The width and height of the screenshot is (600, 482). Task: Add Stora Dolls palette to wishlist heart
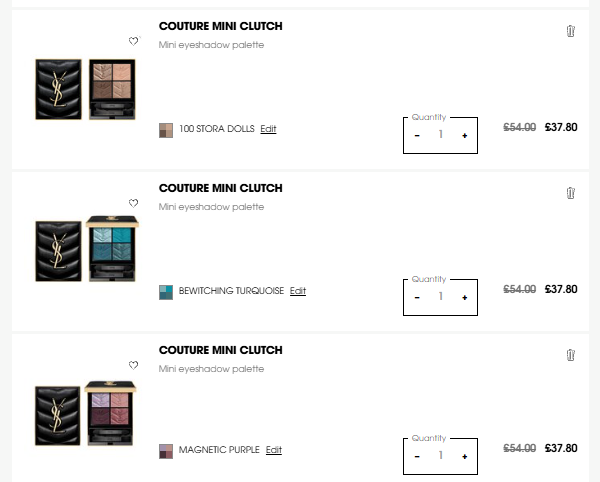click(134, 41)
